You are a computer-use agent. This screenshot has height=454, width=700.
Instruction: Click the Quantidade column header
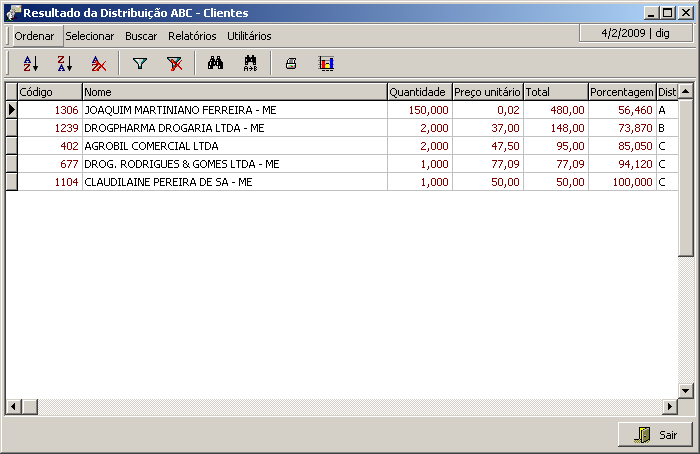pos(418,92)
